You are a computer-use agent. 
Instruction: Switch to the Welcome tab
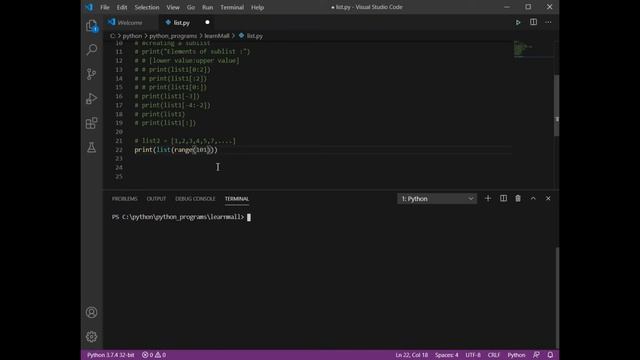(x=130, y=22)
